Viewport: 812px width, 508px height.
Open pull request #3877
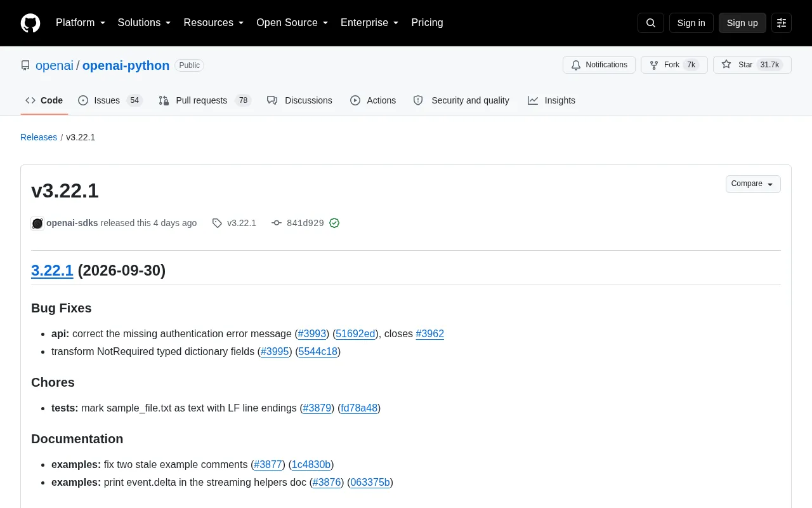click(x=268, y=464)
